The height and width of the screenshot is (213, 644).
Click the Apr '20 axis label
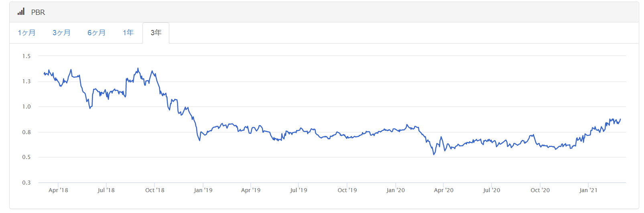[444, 190]
